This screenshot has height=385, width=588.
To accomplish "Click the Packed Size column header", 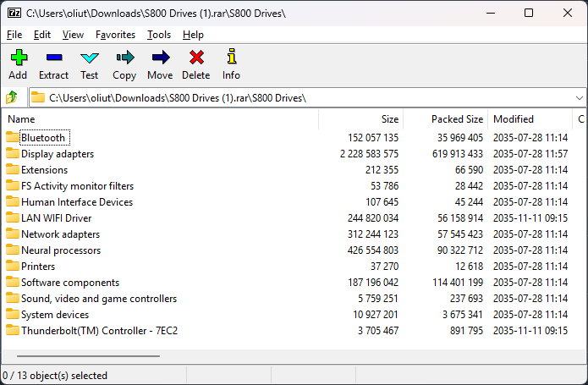I will click(x=457, y=119).
